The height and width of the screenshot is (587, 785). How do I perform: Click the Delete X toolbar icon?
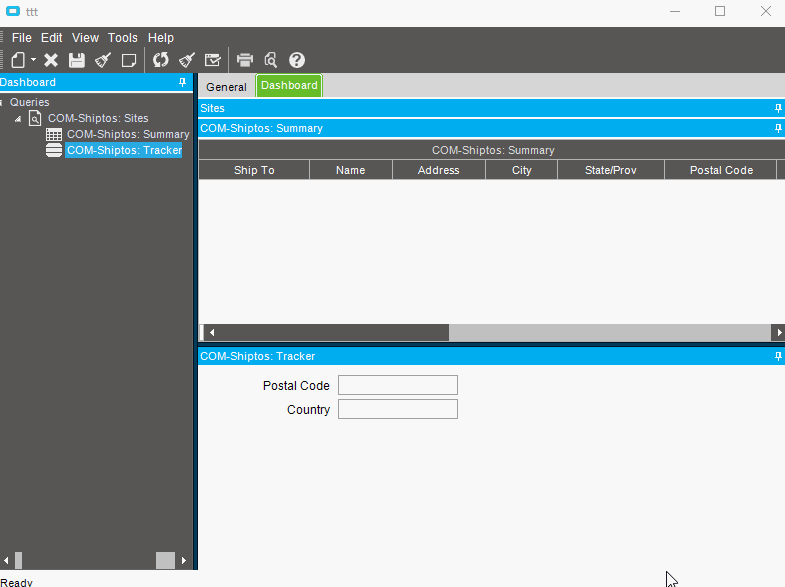(51, 60)
